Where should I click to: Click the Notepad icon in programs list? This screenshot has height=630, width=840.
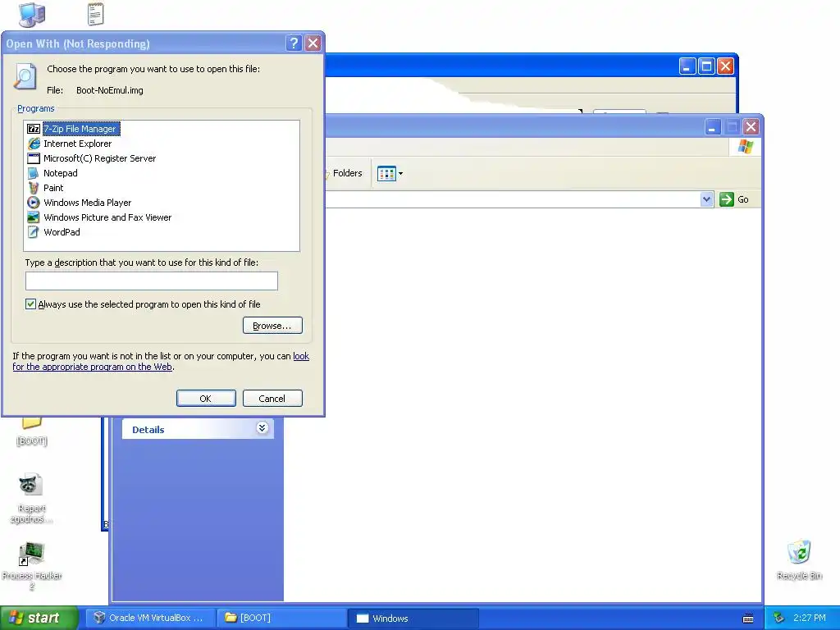33,173
